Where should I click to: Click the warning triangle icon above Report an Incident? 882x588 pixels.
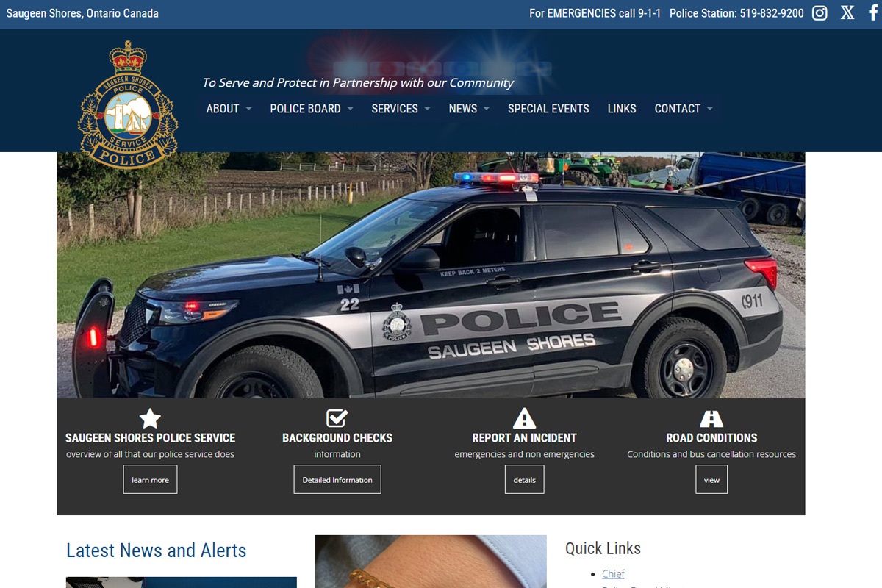point(524,418)
